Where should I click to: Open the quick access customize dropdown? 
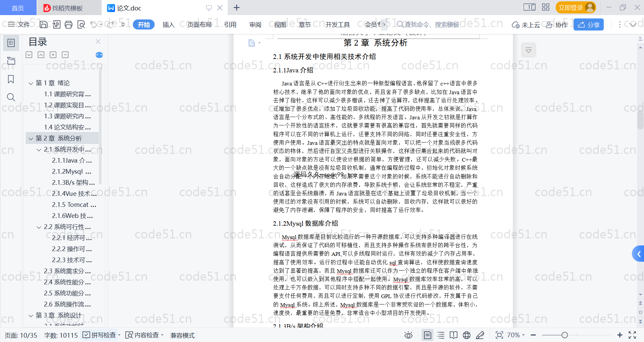(x=123, y=24)
